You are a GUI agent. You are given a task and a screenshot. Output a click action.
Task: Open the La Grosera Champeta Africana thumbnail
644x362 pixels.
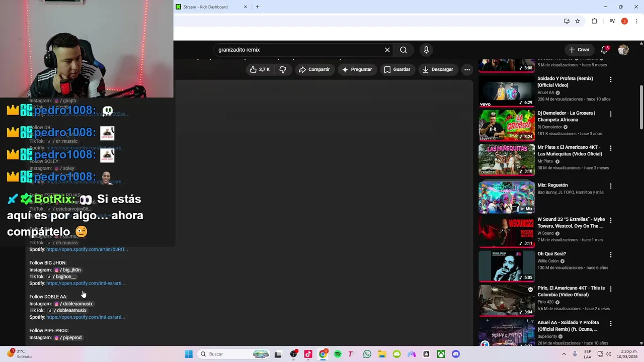(507, 125)
